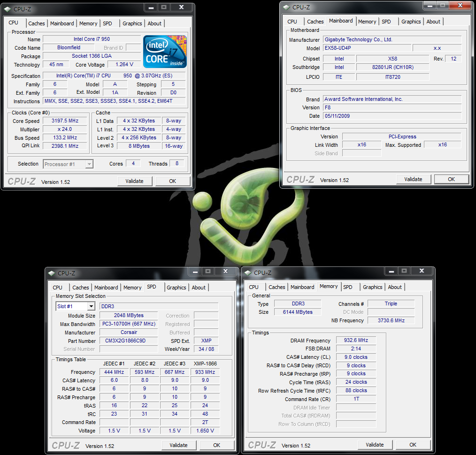Open Graphics tab in the SPD window
The image size is (476, 455).
tap(177, 288)
